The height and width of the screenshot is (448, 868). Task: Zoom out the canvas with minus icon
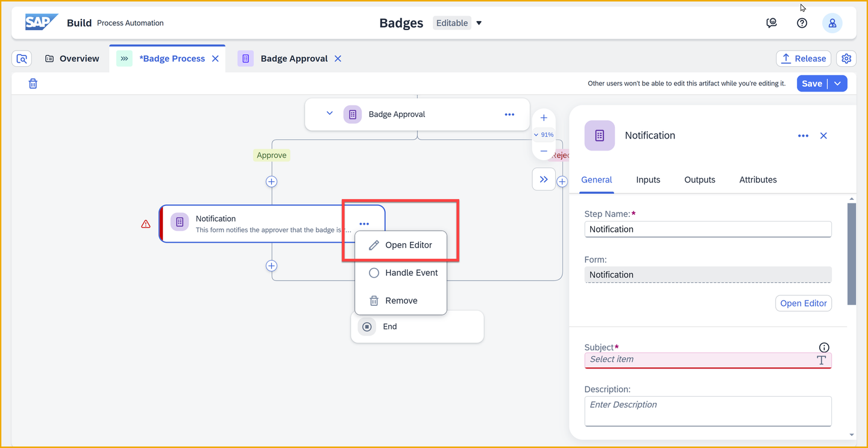544,151
